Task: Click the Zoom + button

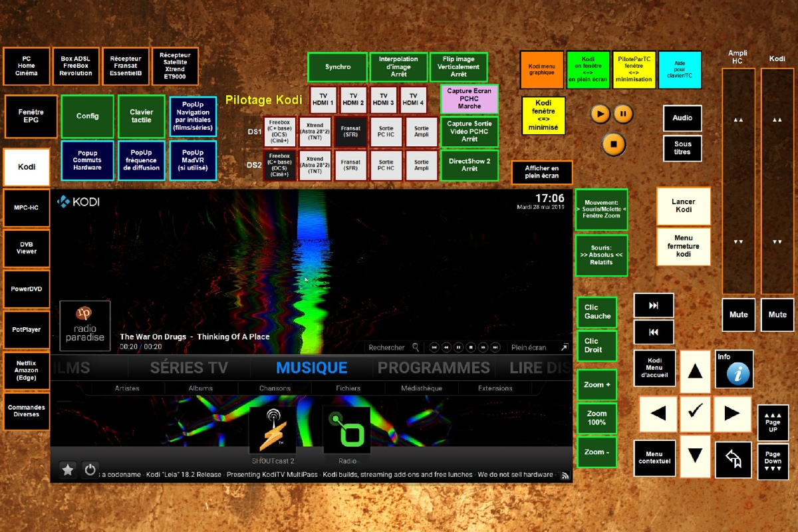Action: (x=597, y=385)
